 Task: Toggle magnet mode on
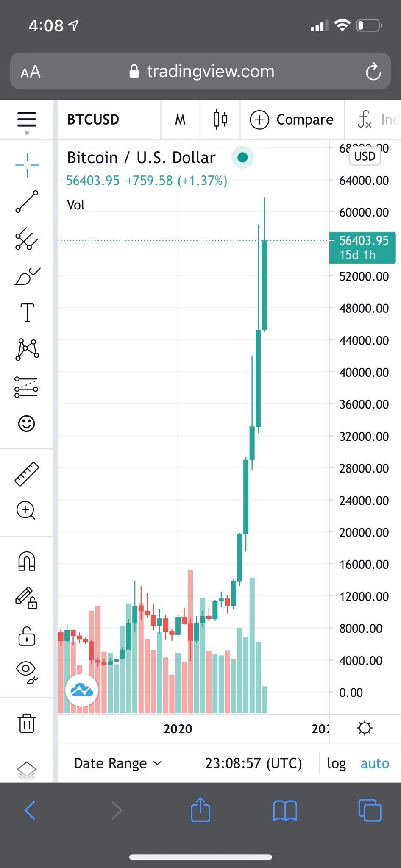tap(27, 561)
